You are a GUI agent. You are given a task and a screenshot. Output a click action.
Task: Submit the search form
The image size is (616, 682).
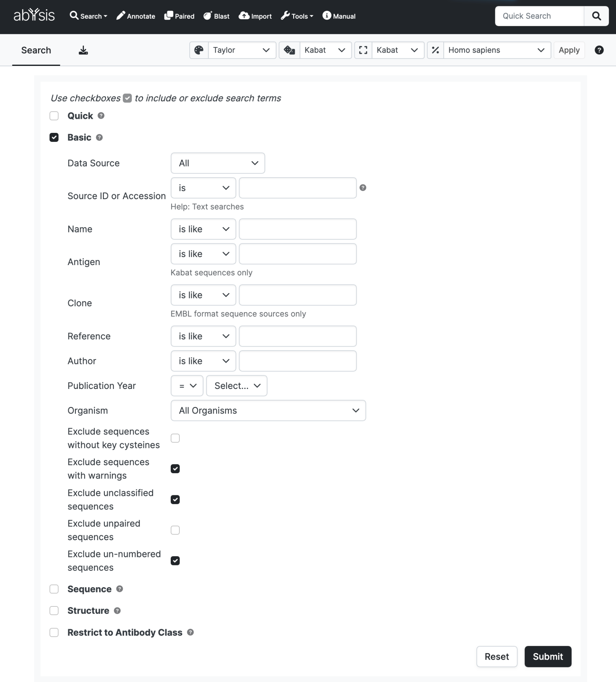(x=548, y=657)
